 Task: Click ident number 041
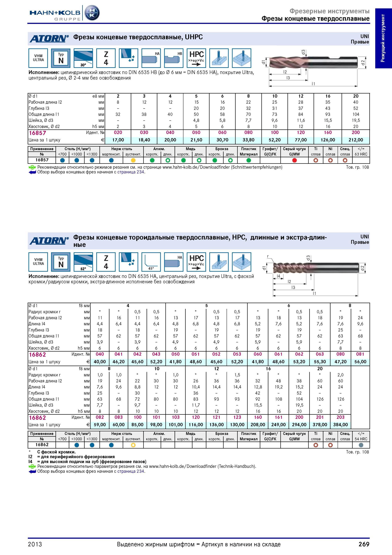(x=118, y=354)
